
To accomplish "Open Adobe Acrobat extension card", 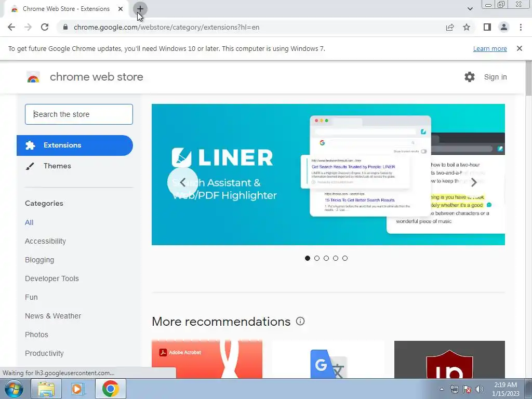I will pyautogui.click(x=207, y=360).
